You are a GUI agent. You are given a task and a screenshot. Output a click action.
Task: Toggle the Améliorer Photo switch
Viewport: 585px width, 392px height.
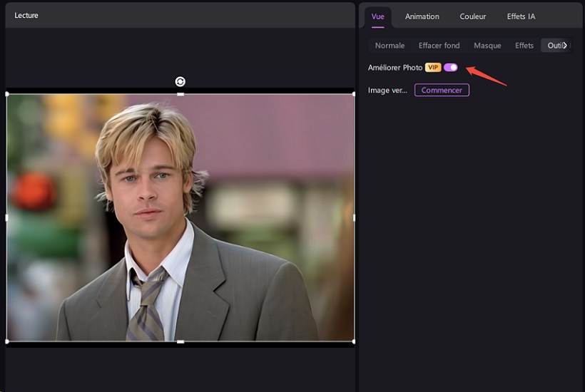(450, 68)
